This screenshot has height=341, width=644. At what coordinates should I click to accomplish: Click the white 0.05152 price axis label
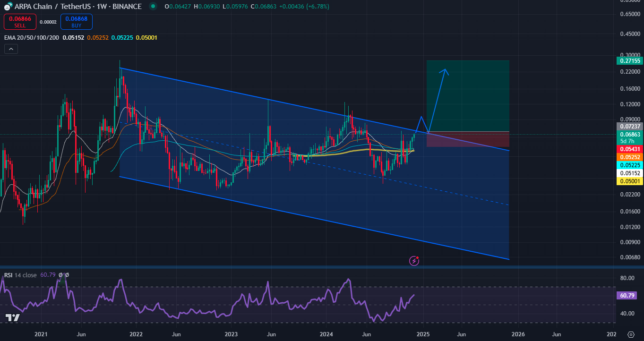click(x=629, y=173)
